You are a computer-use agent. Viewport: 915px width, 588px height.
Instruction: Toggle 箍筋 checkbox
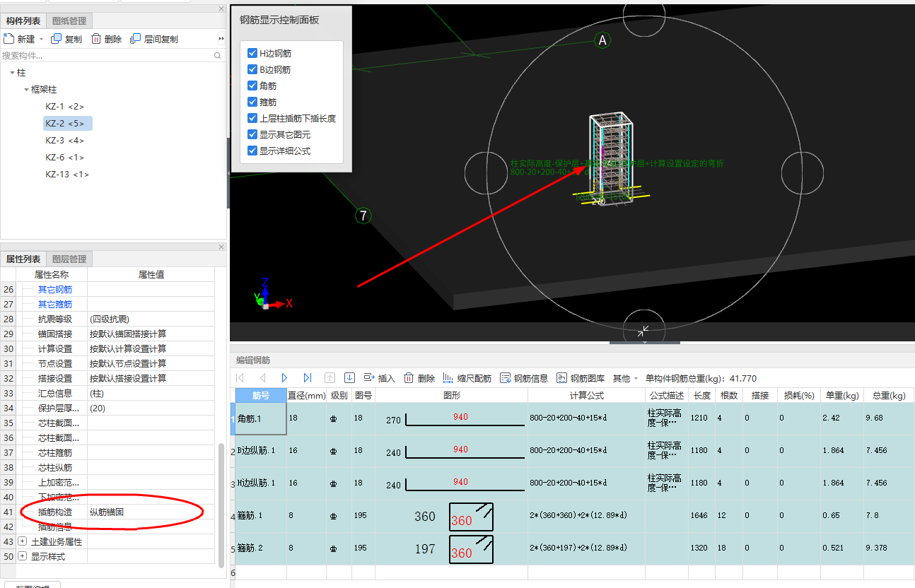coord(252,102)
